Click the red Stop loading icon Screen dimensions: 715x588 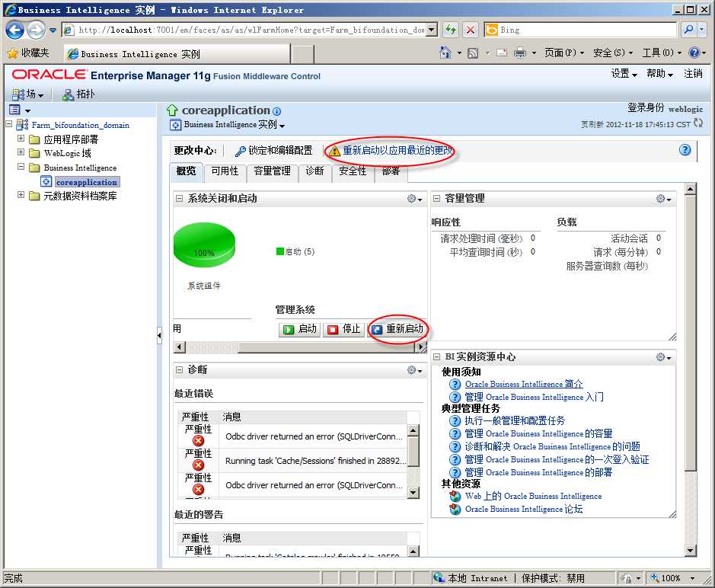pos(470,30)
